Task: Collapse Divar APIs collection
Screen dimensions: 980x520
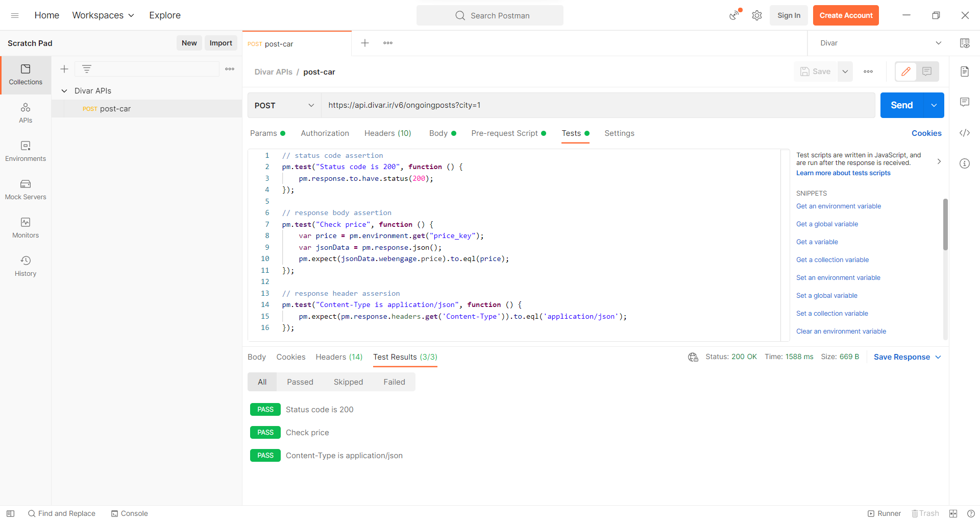Action: pos(64,90)
